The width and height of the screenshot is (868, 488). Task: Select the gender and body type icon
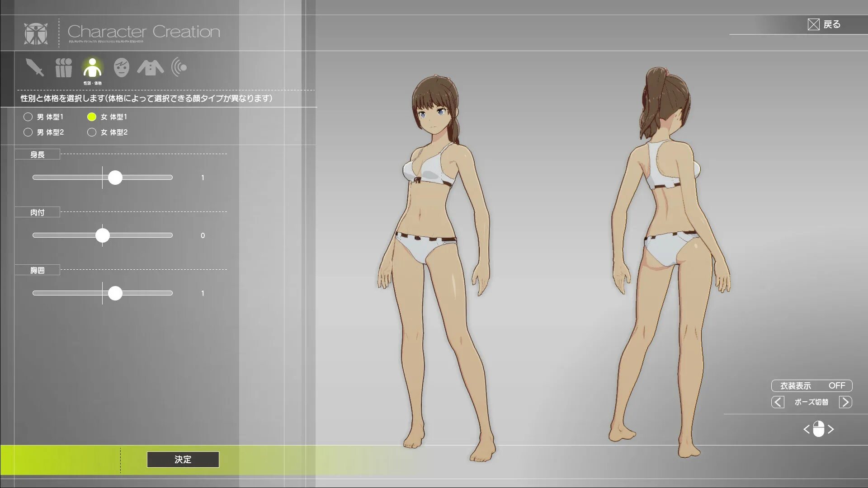point(92,68)
